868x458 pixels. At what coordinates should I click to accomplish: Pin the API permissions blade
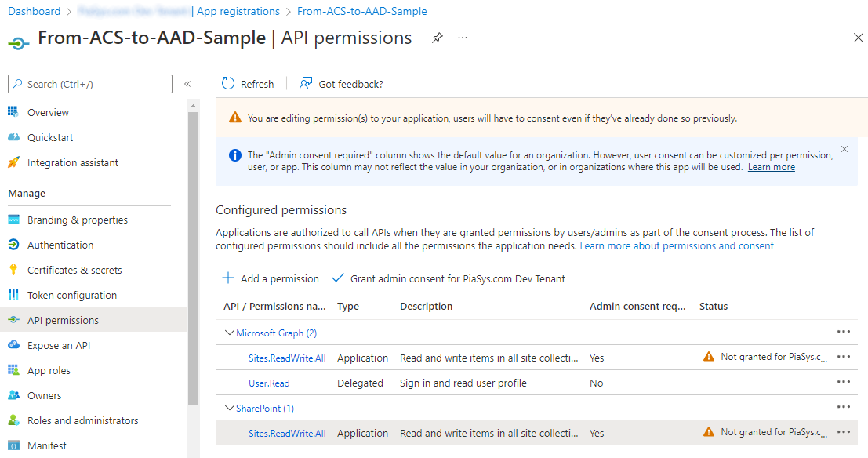pyautogui.click(x=437, y=37)
